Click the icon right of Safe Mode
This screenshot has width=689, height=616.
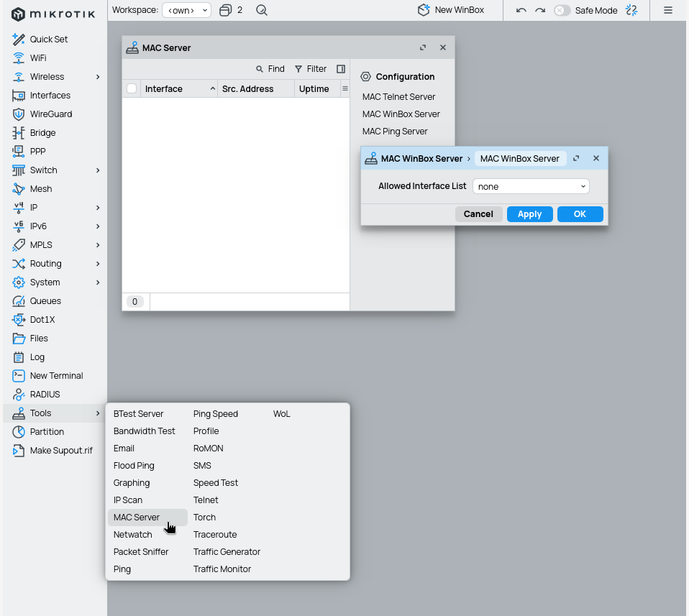(632, 10)
